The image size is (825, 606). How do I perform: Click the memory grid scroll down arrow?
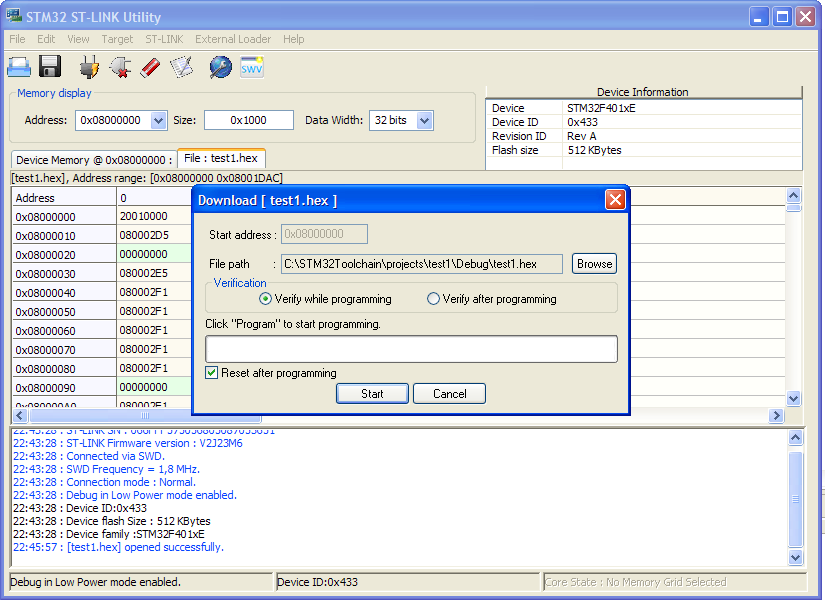pos(793,399)
